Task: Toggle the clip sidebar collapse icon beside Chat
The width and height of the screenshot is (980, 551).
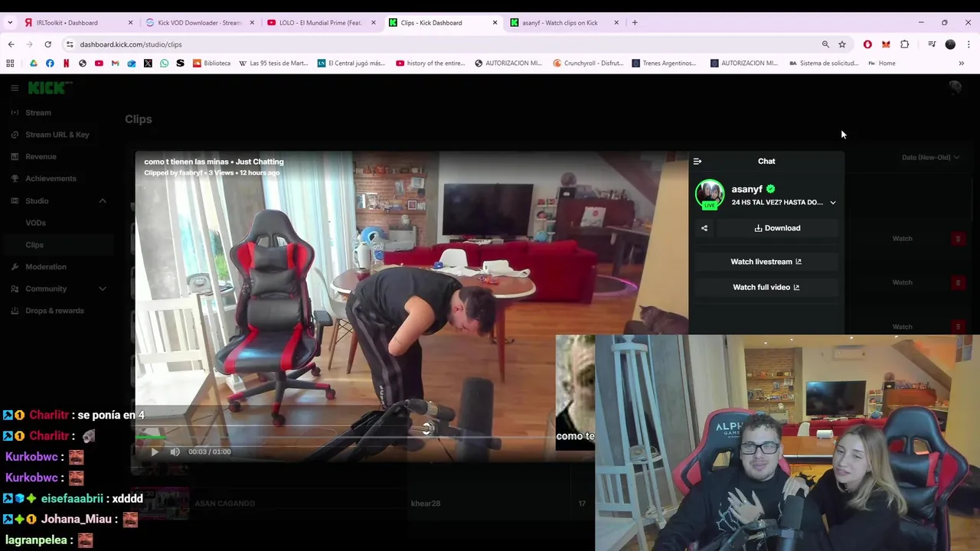Action: tap(697, 161)
